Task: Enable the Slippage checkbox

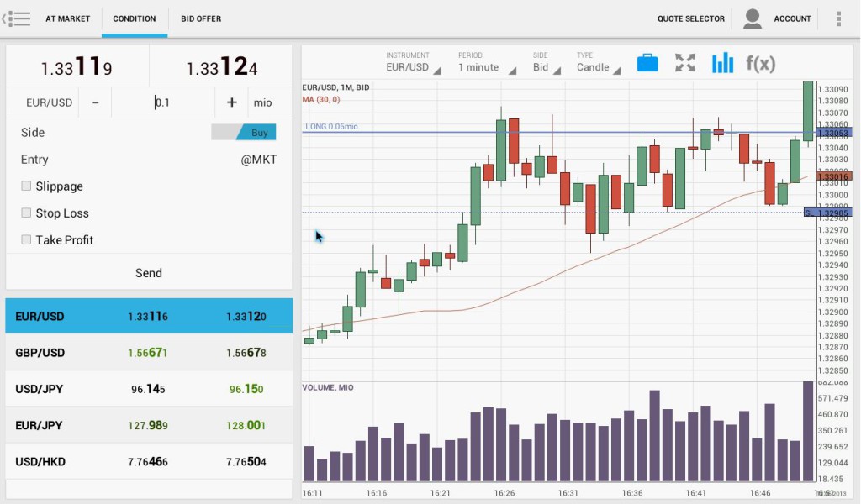Action: coord(26,186)
